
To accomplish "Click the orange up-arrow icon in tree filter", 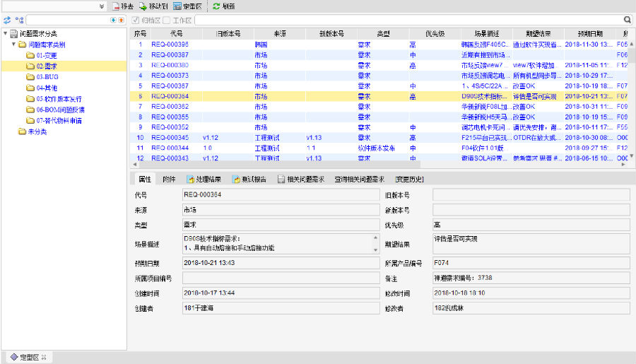I will tap(122, 20).
